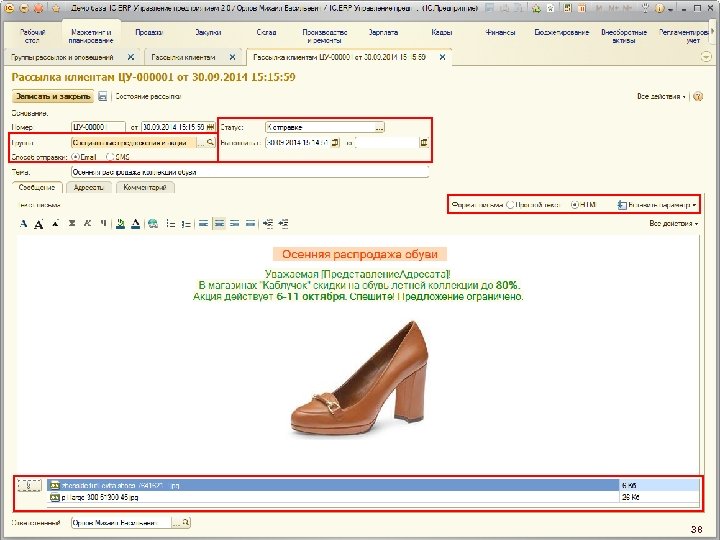Viewport: 720px width, 540px height.
Task: Open the Статус field selection button
Action: (379, 127)
